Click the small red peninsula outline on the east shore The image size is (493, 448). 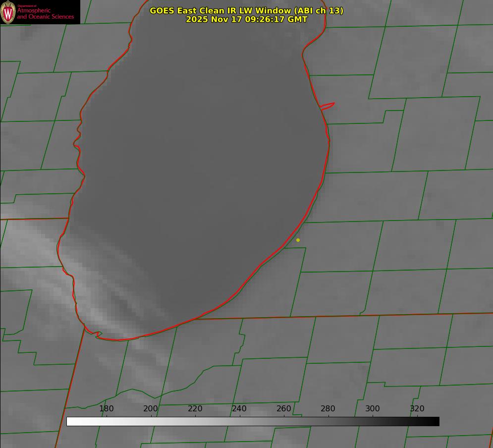(328, 106)
